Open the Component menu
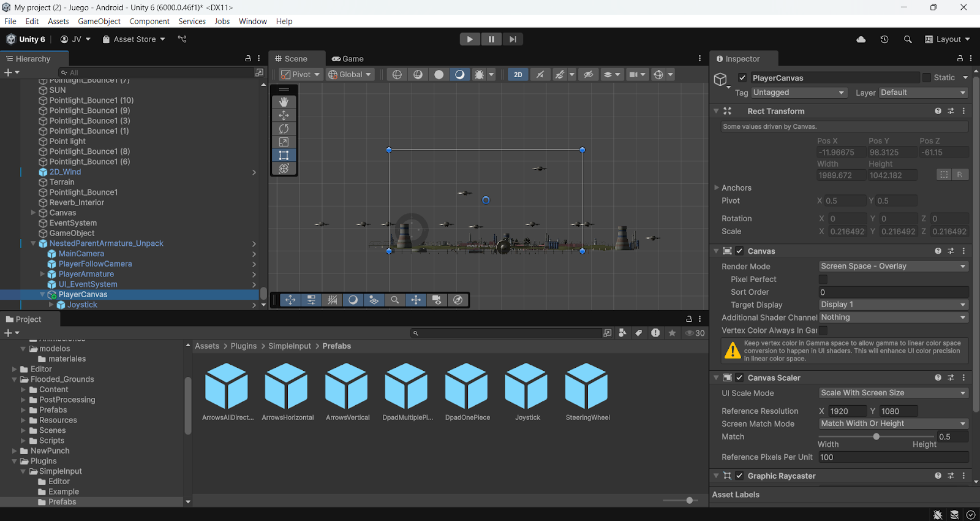Image resolution: width=980 pixels, height=521 pixels. pyautogui.click(x=149, y=21)
